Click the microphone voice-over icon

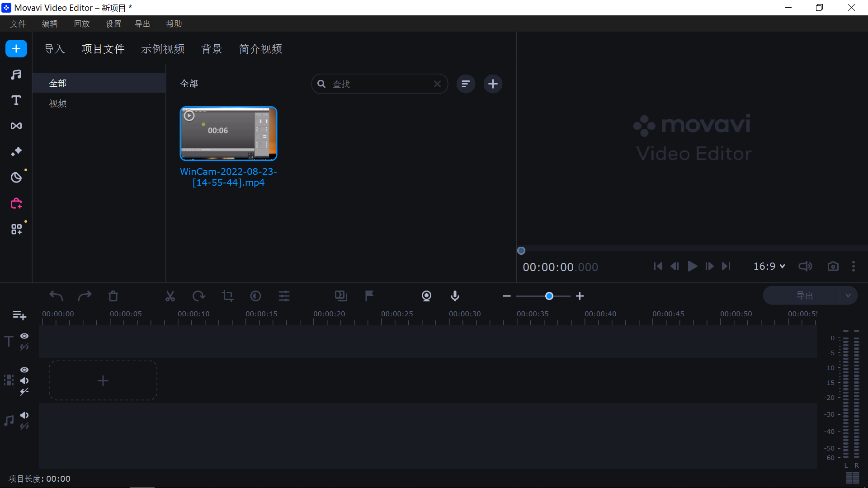455,296
